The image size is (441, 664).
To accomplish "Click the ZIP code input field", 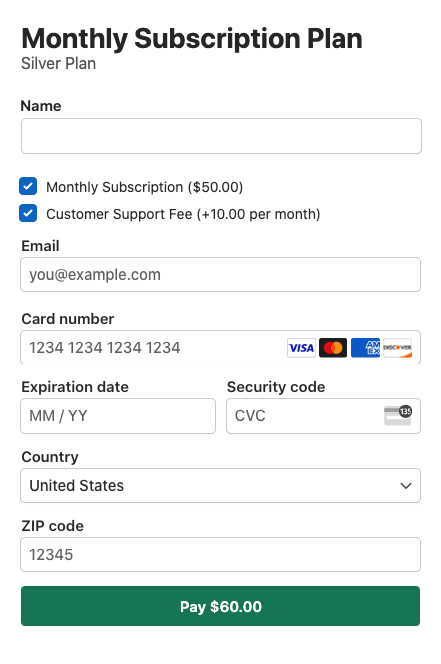I will 220,554.
